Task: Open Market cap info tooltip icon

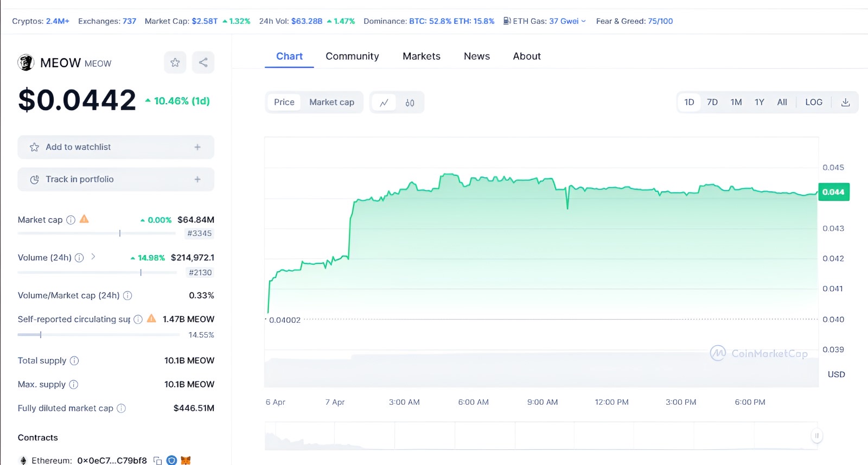Action: pos(71,220)
